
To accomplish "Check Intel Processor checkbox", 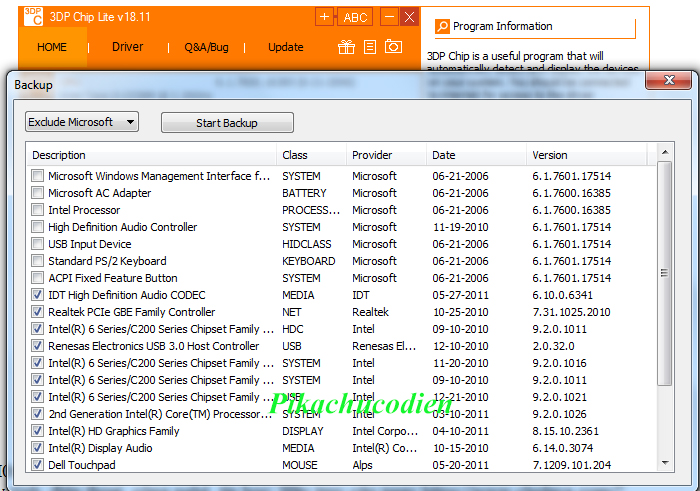I will (x=38, y=210).
